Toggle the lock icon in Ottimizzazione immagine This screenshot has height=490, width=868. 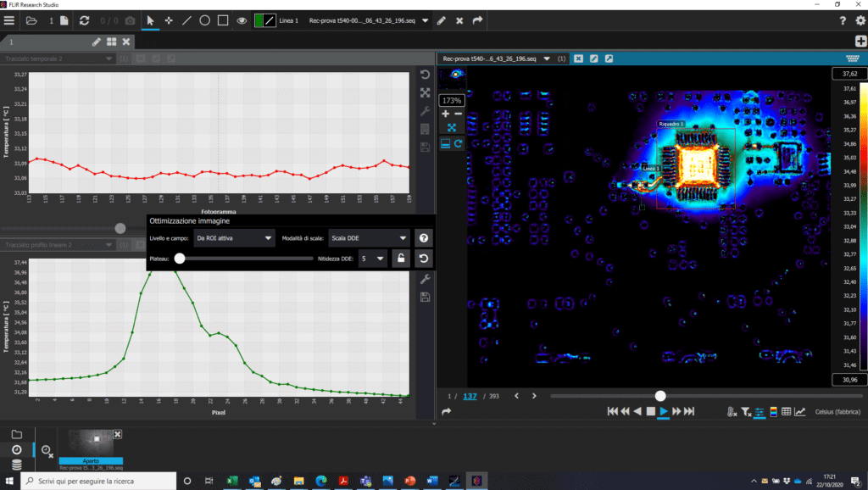pyautogui.click(x=402, y=259)
